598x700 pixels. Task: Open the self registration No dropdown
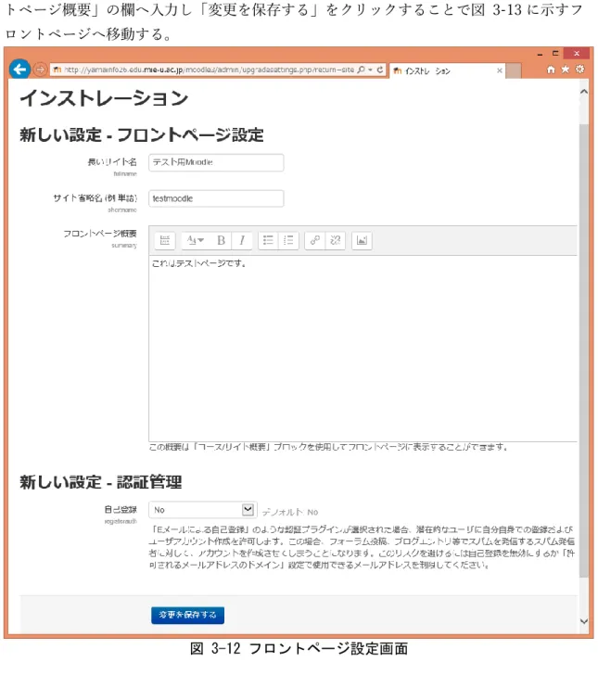pos(203,510)
